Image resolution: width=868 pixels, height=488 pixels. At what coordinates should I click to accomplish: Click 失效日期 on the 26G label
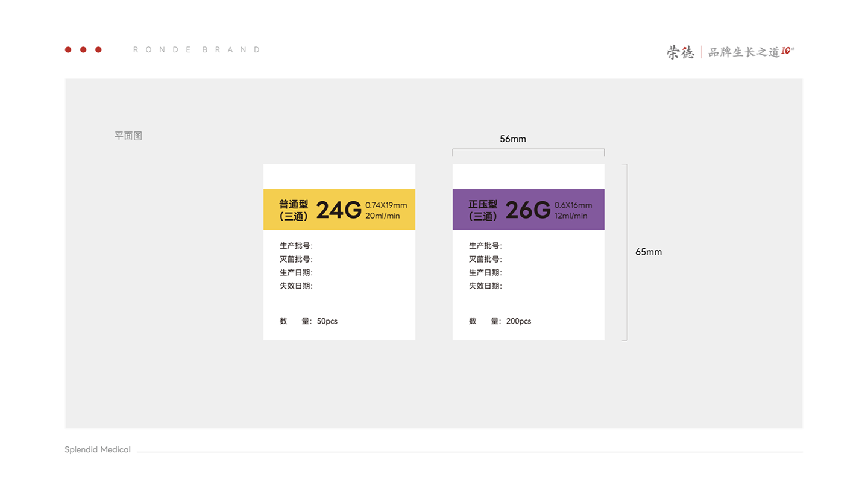point(485,286)
